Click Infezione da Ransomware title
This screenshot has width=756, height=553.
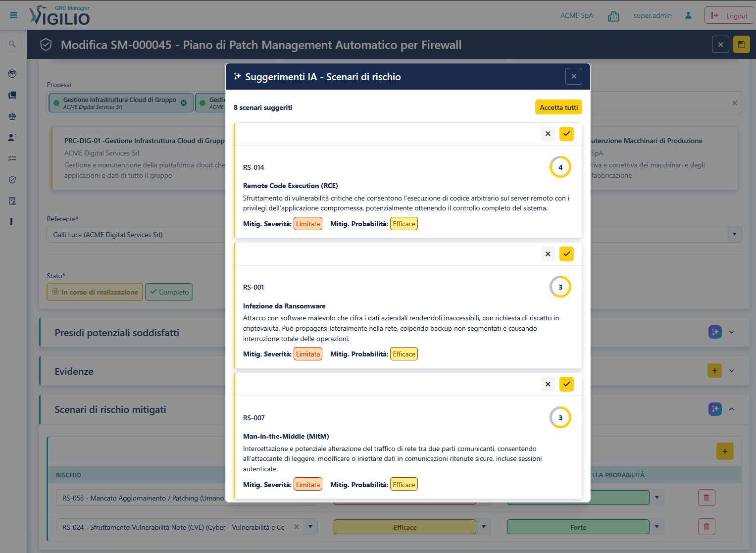pos(284,306)
